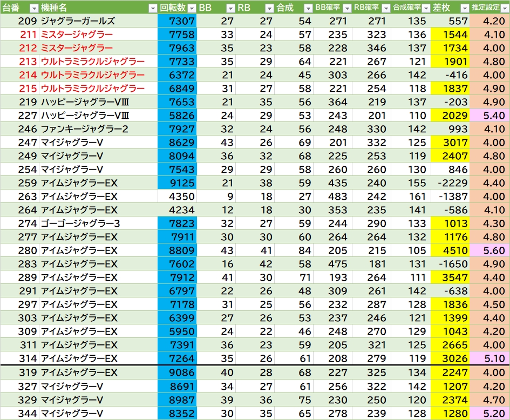Select 差枚 cell showing 993
510x420 pixels.
click(x=450, y=129)
